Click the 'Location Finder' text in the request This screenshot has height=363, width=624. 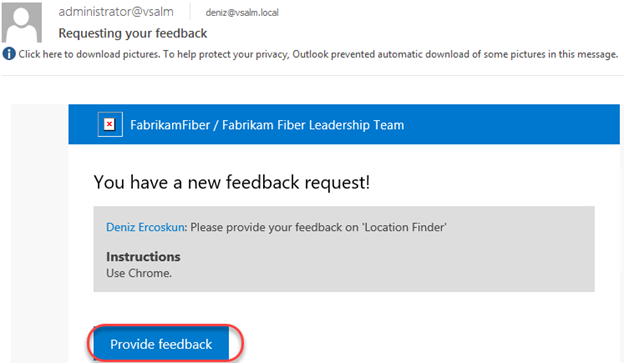404,227
